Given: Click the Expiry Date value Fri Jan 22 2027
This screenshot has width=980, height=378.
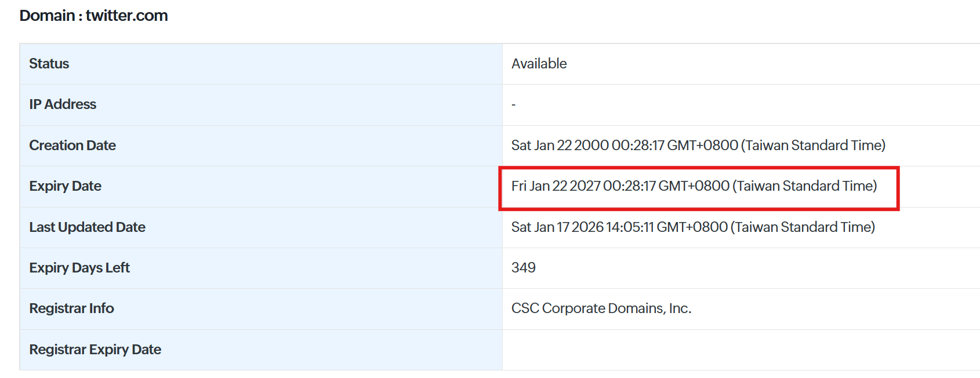Looking at the screenshot, I should (694, 186).
